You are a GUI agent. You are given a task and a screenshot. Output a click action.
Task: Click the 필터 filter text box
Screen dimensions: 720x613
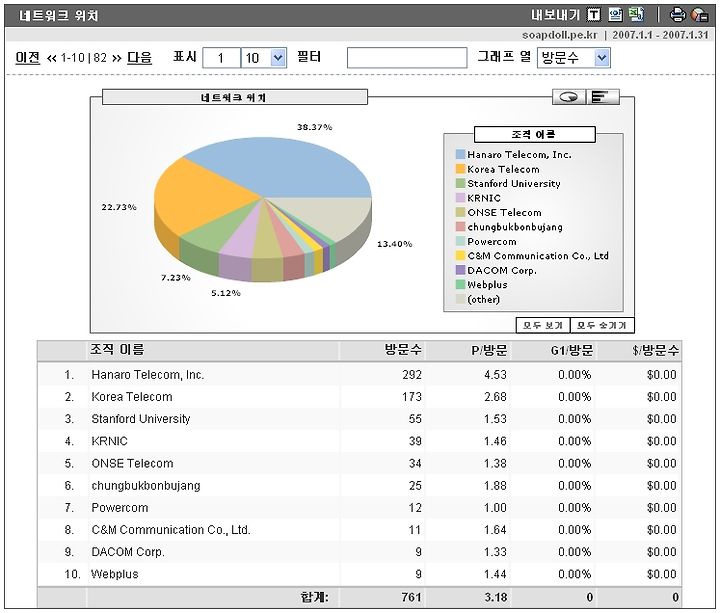(407, 58)
